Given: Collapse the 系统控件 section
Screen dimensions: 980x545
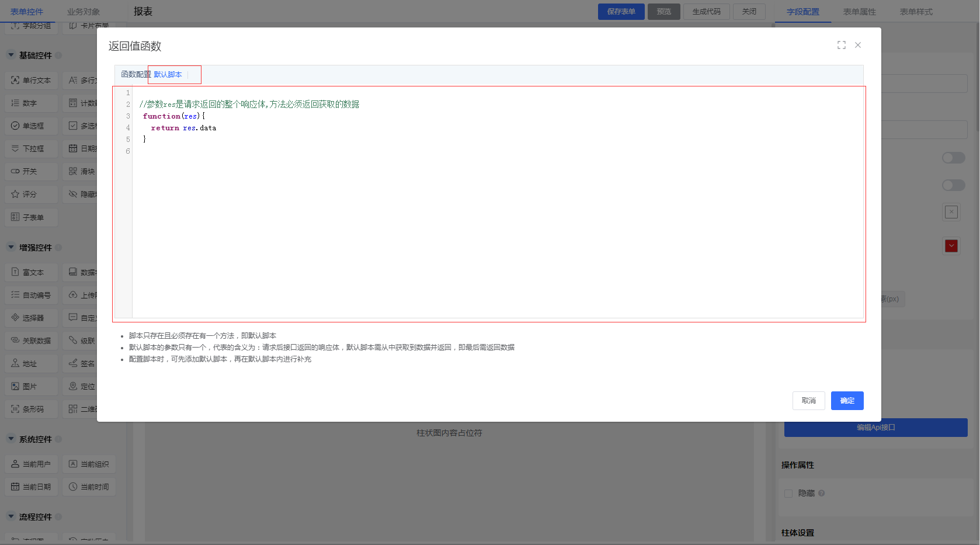Looking at the screenshot, I should [x=11, y=439].
